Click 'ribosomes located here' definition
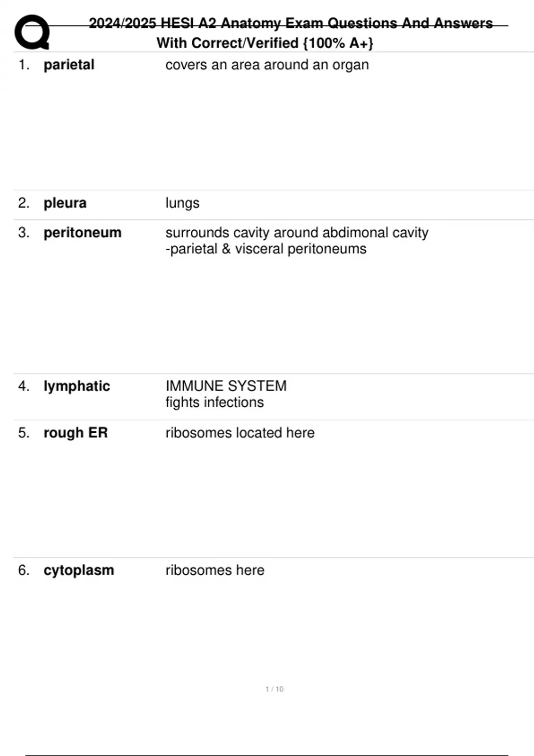The image size is (534, 756). 240,433
